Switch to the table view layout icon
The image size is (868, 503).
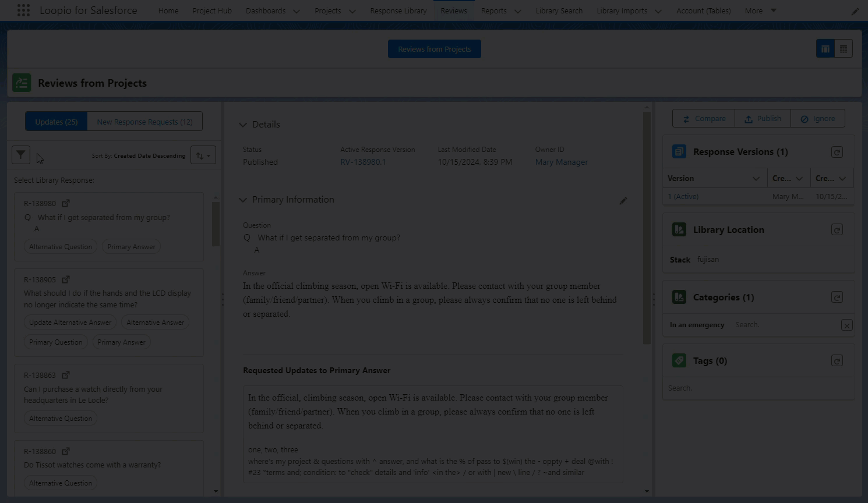coord(844,49)
